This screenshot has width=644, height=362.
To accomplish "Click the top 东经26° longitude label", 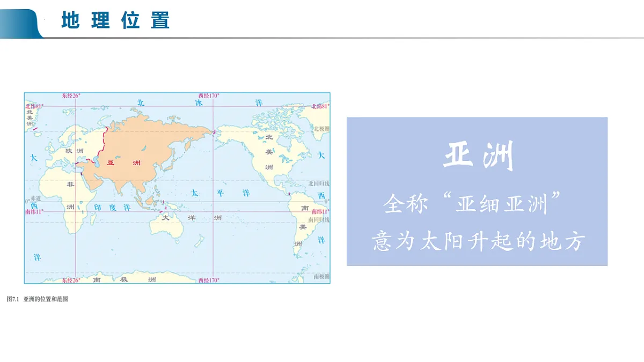I will pyautogui.click(x=71, y=95).
